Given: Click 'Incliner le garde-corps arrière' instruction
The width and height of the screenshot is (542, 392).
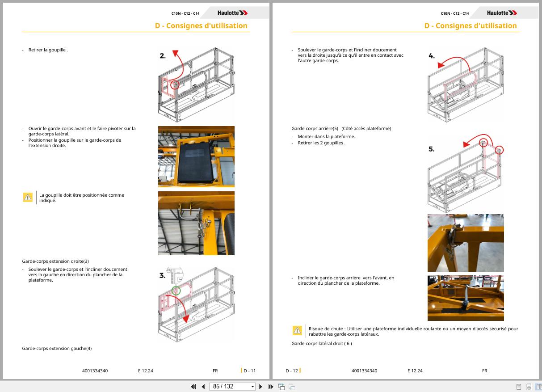Looking at the screenshot, I should (x=346, y=281).
